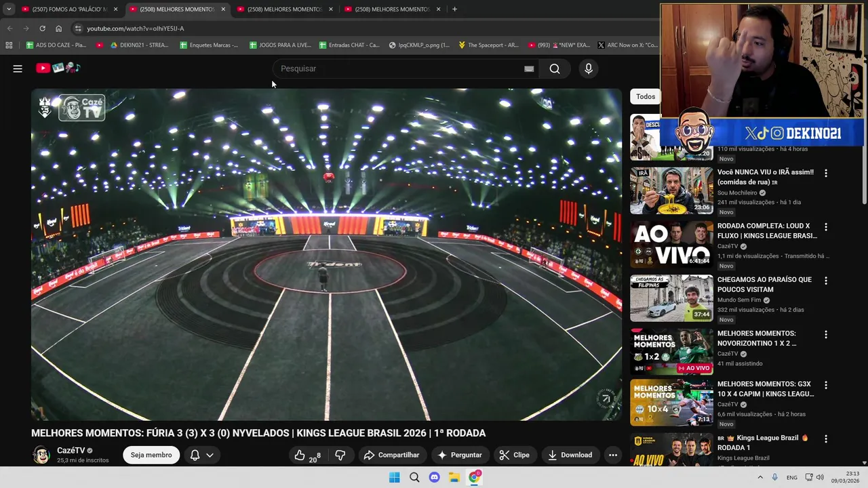Image resolution: width=868 pixels, height=488 pixels.
Task: Play 'Você NUNCA VIU o IRÃ assim' thumbnail
Action: (x=671, y=190)
